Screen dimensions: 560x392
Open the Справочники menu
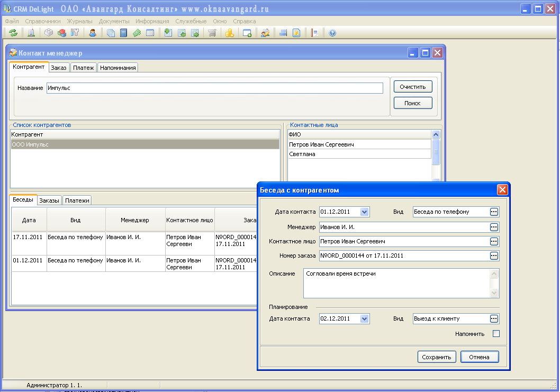point(43,21)
